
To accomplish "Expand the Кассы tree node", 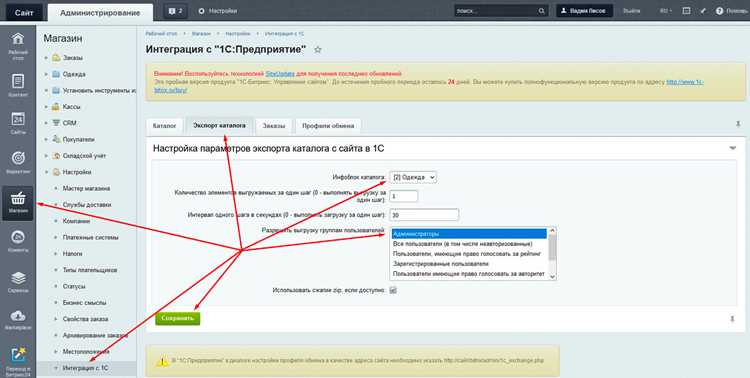I will coord(46,107).
